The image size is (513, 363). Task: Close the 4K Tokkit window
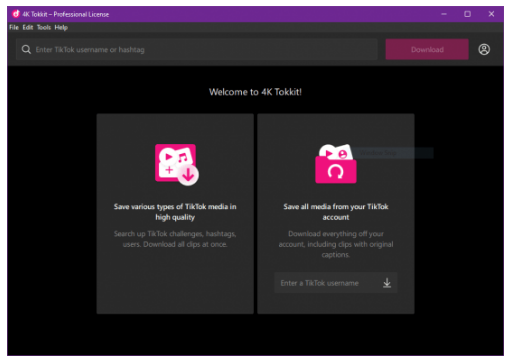point(491,14)
